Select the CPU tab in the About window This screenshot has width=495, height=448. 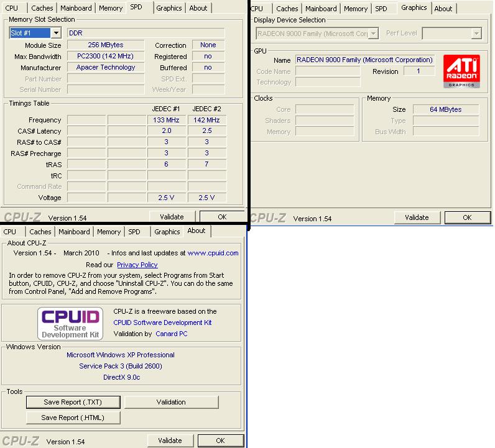point(10,232)
